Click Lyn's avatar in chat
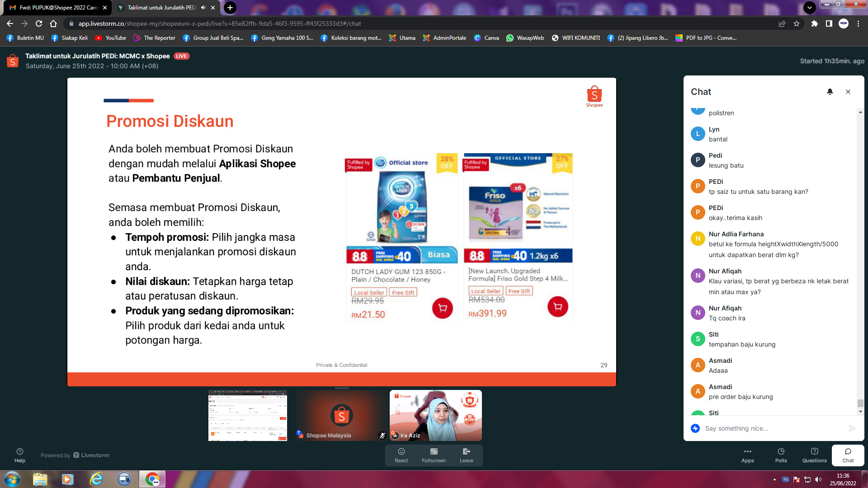 click(x=698, y=134)
